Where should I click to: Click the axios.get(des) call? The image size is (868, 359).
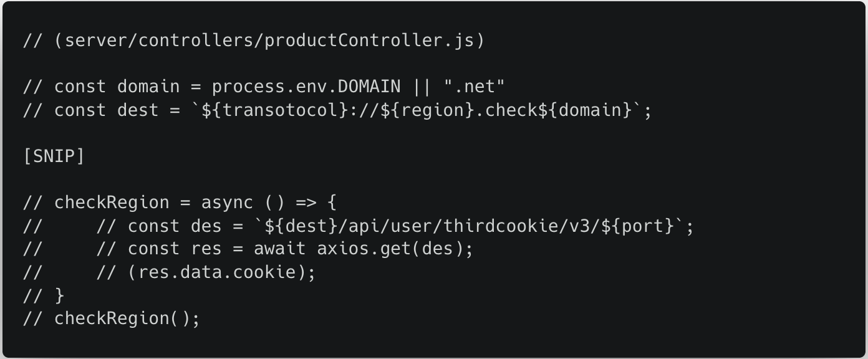click(x=395, y=249)
